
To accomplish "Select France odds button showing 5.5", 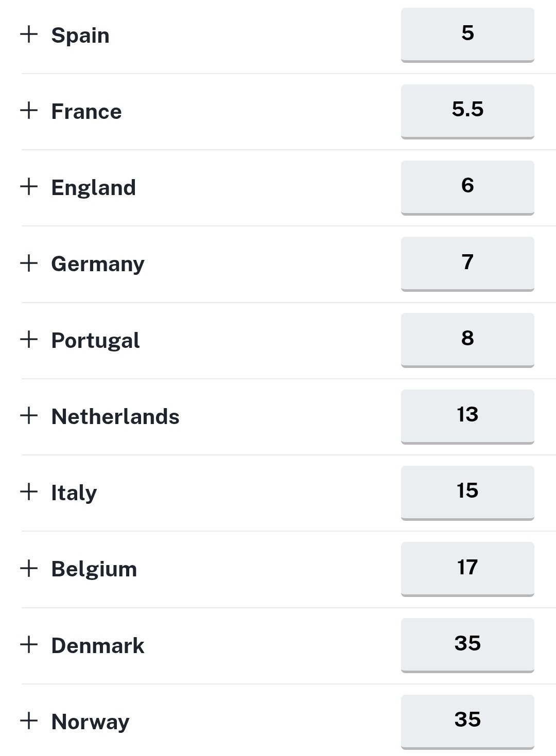I will pyautogui.click(x=467, y=111).
